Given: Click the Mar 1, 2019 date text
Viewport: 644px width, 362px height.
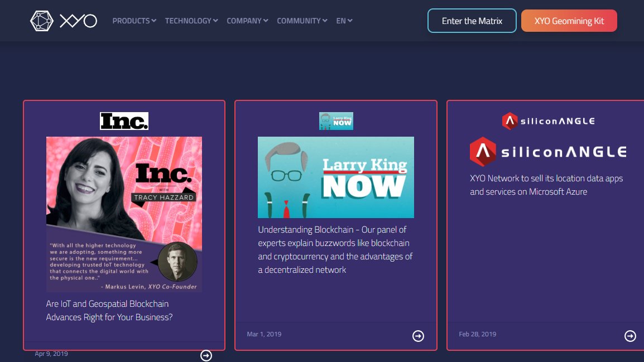Looking at the screenshot, I should point(264,334).
